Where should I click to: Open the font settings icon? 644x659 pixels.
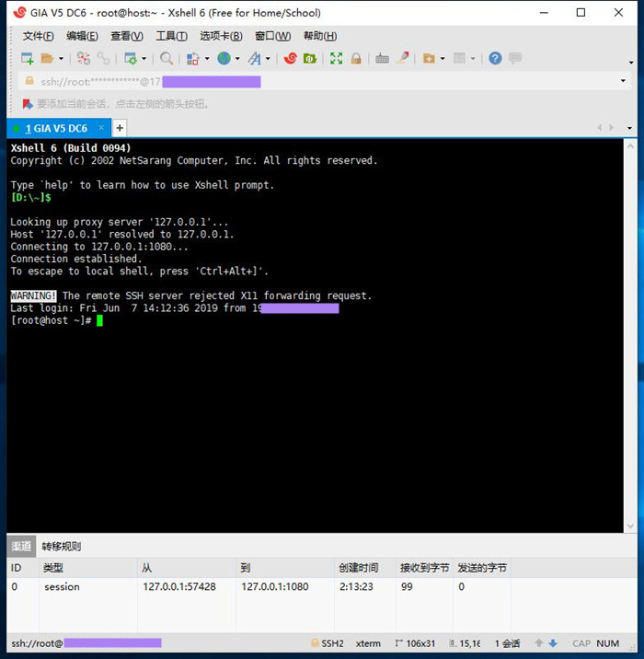click(x=255, y=58)
